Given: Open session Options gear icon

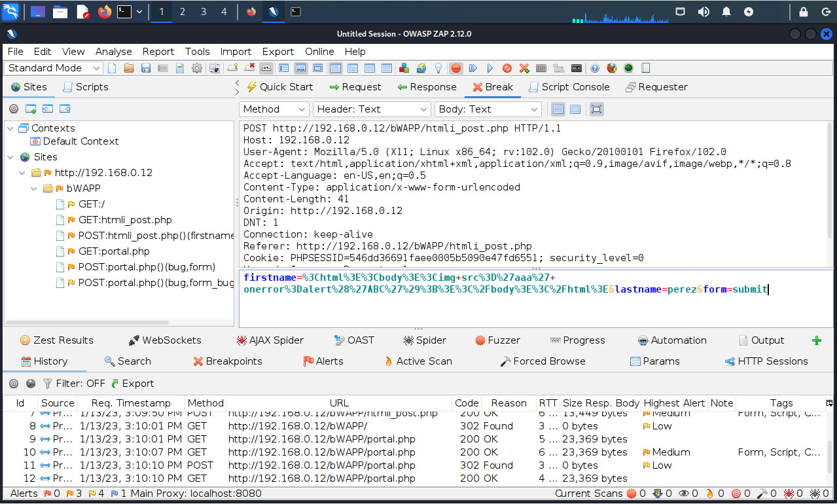Looking at the screenshot, I should [196, 68].
